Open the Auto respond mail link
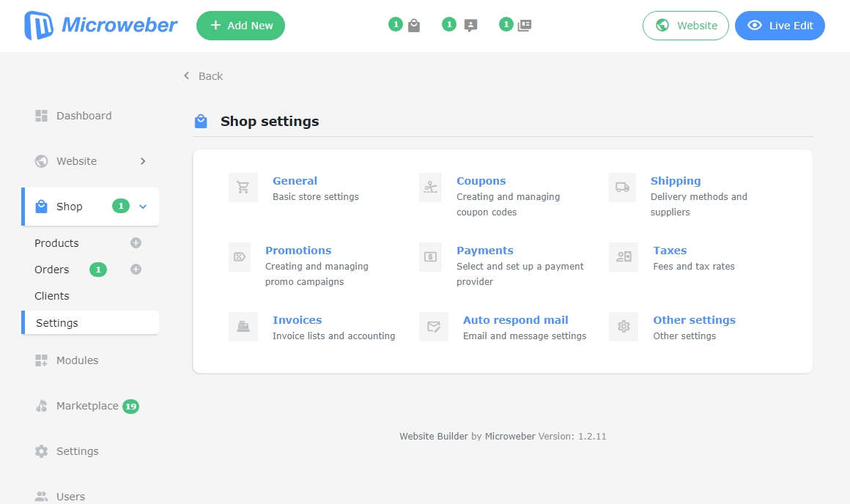The height and width of the screenshot is (504, 850). pos(516,320)
